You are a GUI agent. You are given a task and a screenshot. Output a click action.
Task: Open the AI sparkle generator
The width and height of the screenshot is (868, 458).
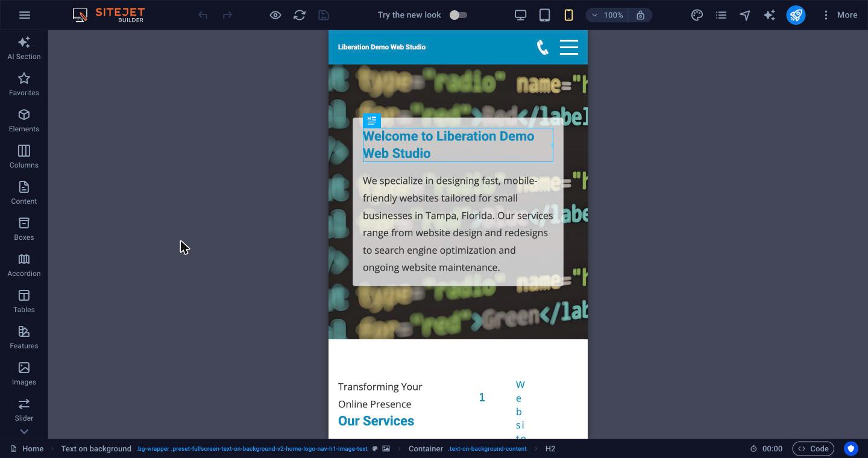click(x=769, y=15)
